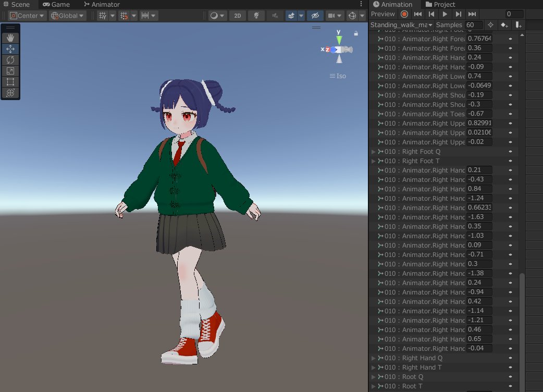The image size is (543, 392).
Task: Switch to the Animator tab
Action: coord(102,5)
